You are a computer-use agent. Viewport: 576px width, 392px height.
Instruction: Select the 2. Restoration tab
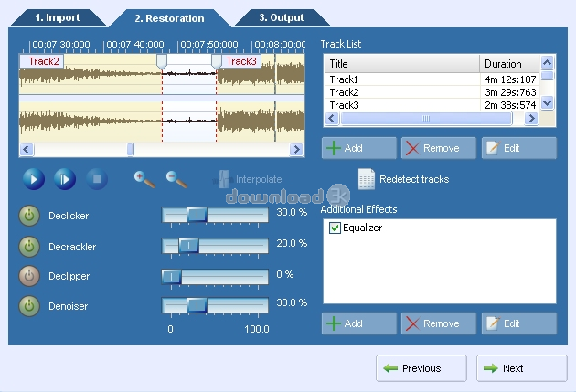pyautogui.click(x=169, y=18)
